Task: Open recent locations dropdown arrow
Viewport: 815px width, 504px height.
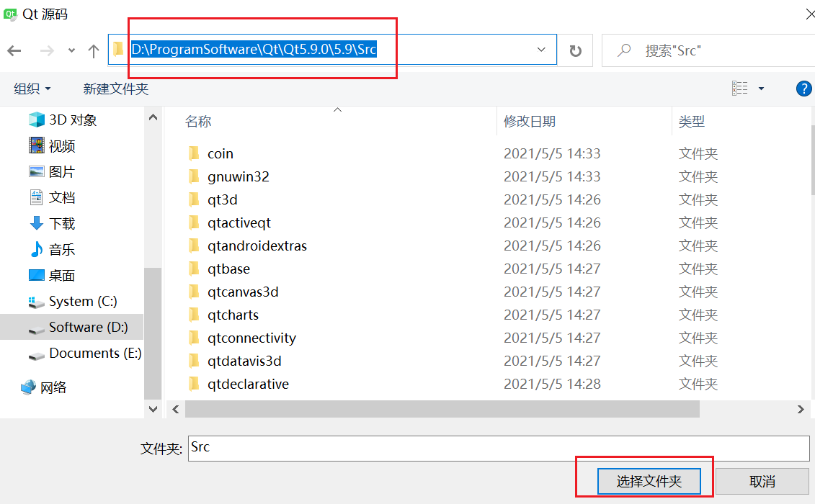Action: 71,51
